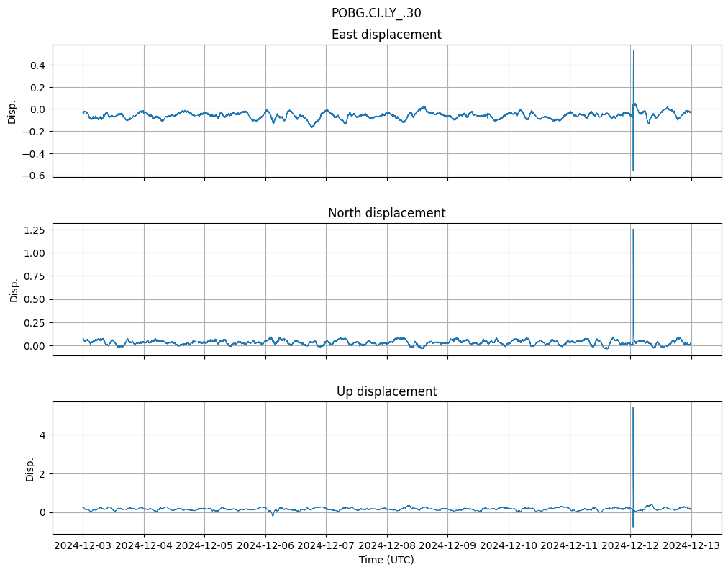Select the 2024-12-12 date tick label

coord(630,546)
